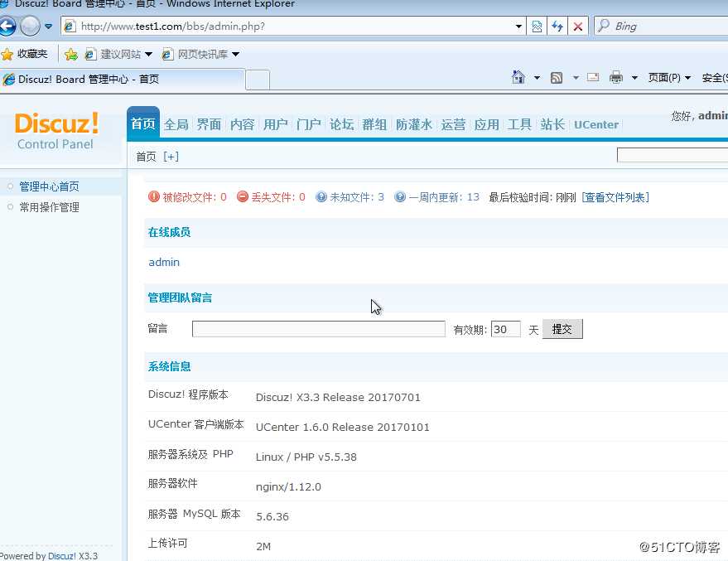Open the 防灌水 navigation menu

tap(413, 124)
